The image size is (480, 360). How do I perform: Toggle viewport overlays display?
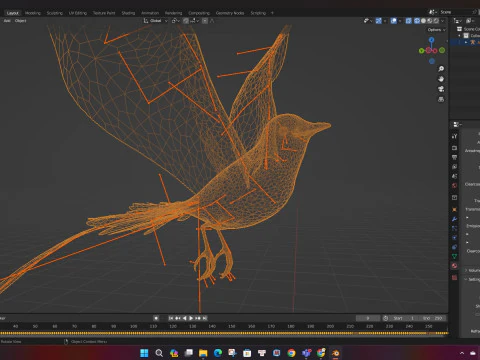[394, 21]
